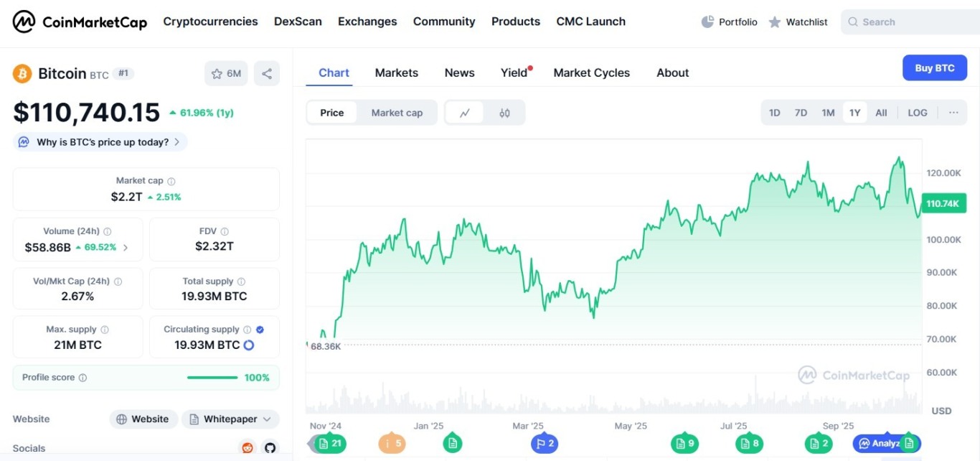The image size is (980, 461).
Task: Click the Buy BTC button
Action: click(934, 68)
